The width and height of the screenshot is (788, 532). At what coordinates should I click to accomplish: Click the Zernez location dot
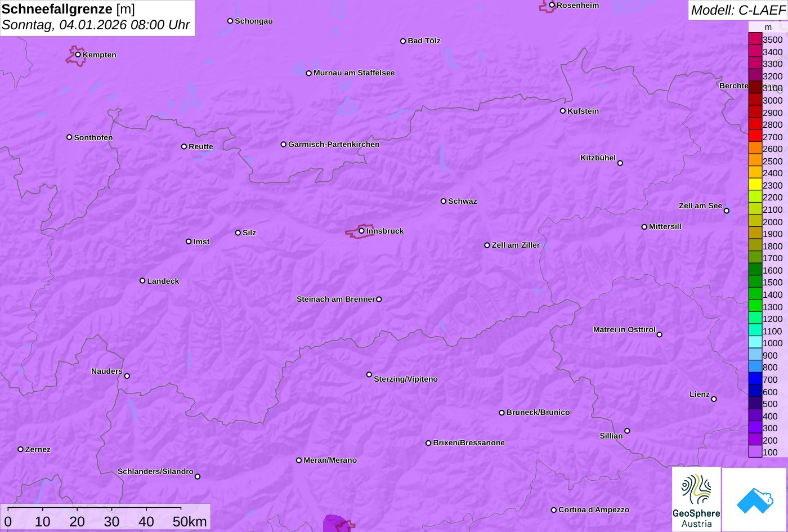coord(21,449)
